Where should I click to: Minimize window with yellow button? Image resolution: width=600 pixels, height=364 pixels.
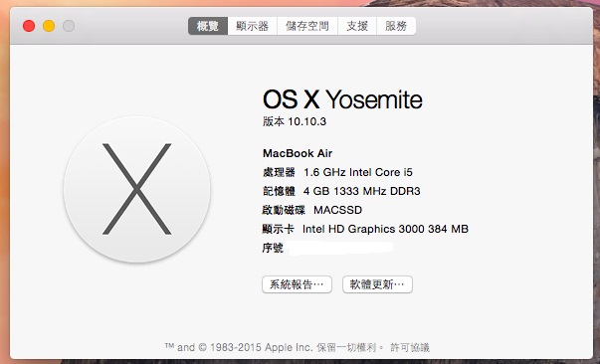point(49,26)
